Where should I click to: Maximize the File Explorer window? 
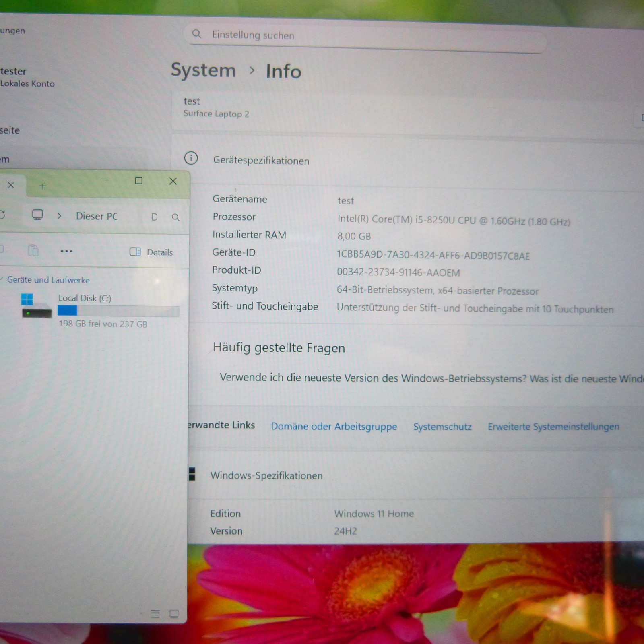139,181
